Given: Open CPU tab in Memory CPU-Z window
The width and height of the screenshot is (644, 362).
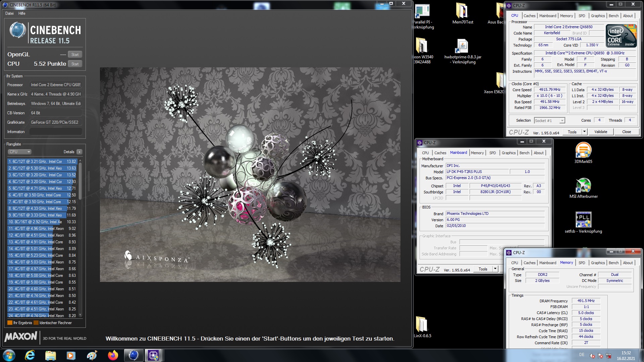Looking at the screenshot, I should click(515, 263).
